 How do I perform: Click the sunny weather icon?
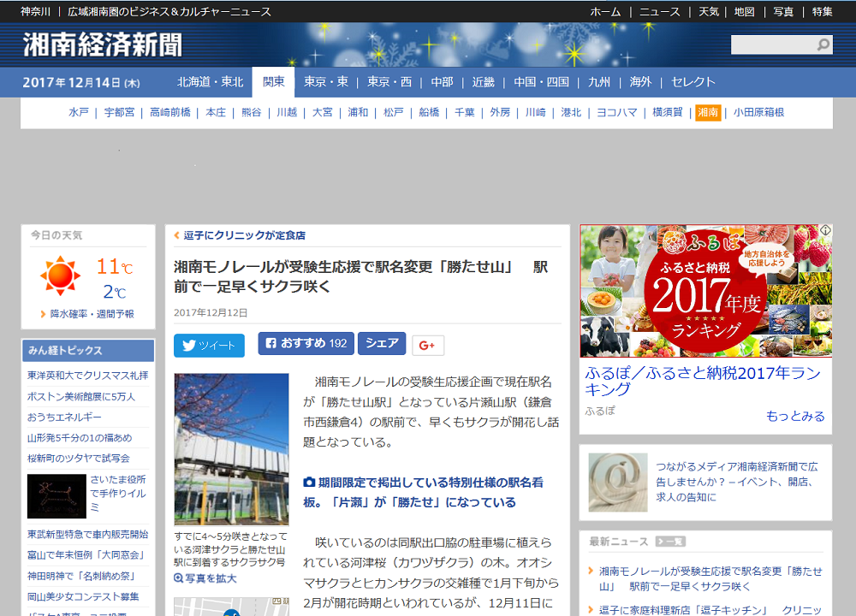[60, 275]
